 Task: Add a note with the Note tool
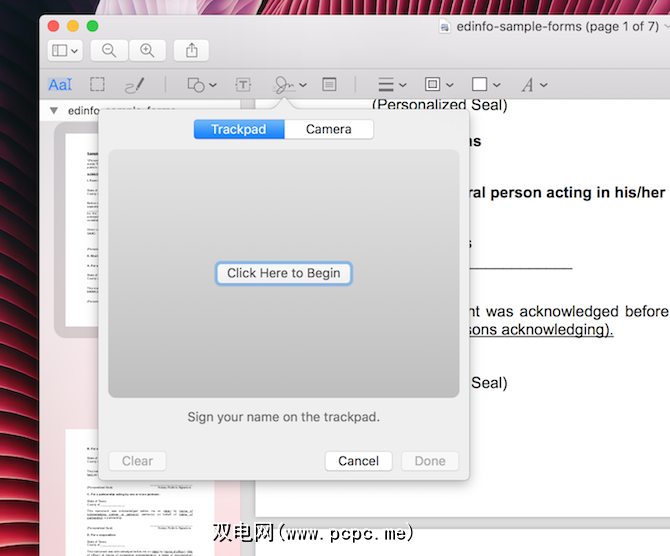[x=329, y=85]
